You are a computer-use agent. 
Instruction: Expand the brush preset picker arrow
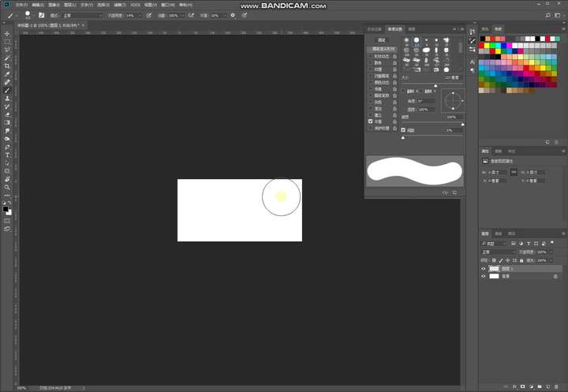coord(34,16)
